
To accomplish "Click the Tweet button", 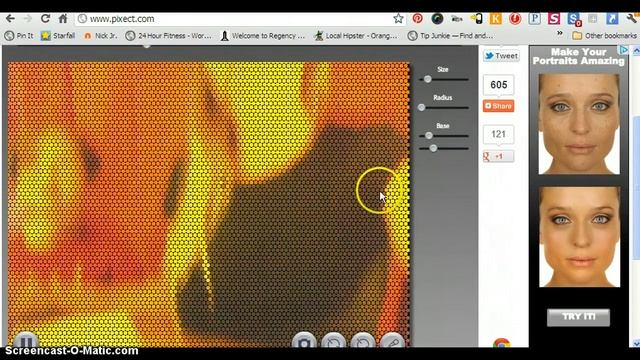I will pos(501,56).
